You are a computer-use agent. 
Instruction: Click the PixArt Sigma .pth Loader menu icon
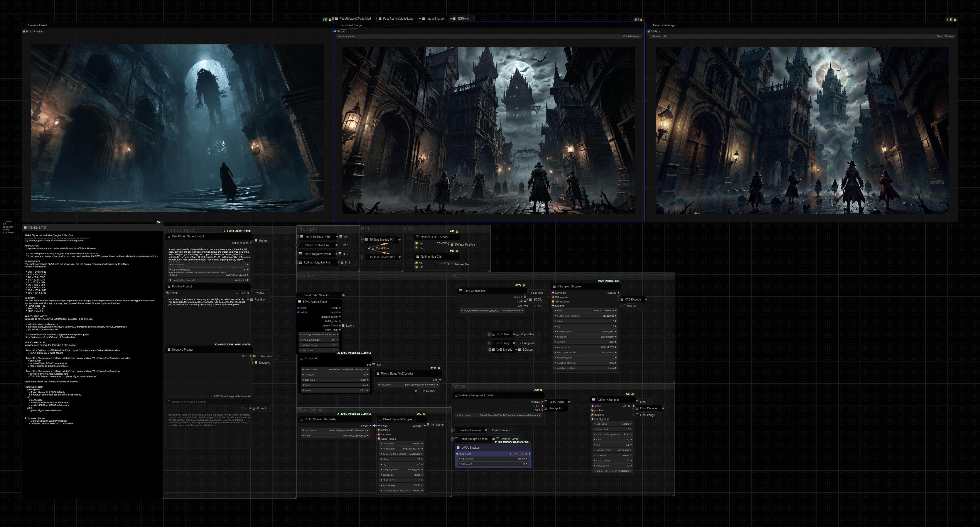click(302, 419)
